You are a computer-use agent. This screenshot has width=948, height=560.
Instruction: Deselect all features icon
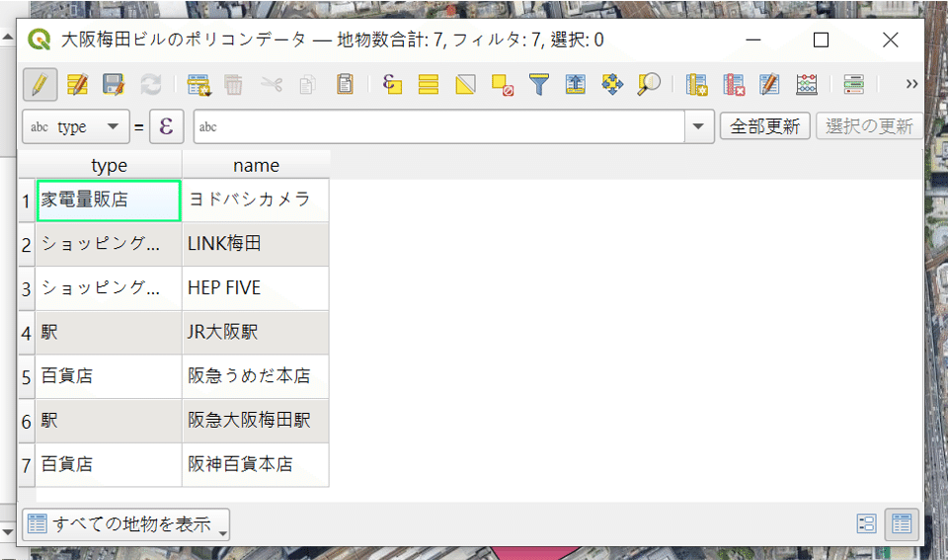503,84
